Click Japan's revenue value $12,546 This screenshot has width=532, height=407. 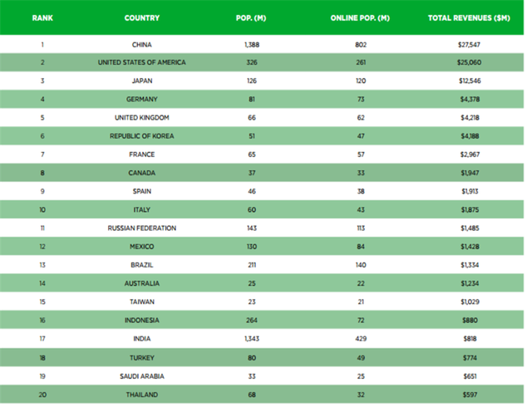(470, 81)
